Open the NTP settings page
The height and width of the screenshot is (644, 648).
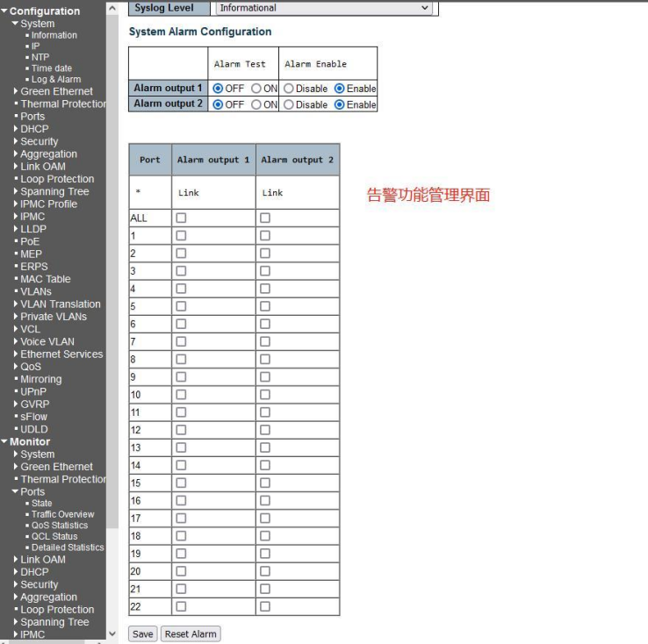tap(40, 57)
